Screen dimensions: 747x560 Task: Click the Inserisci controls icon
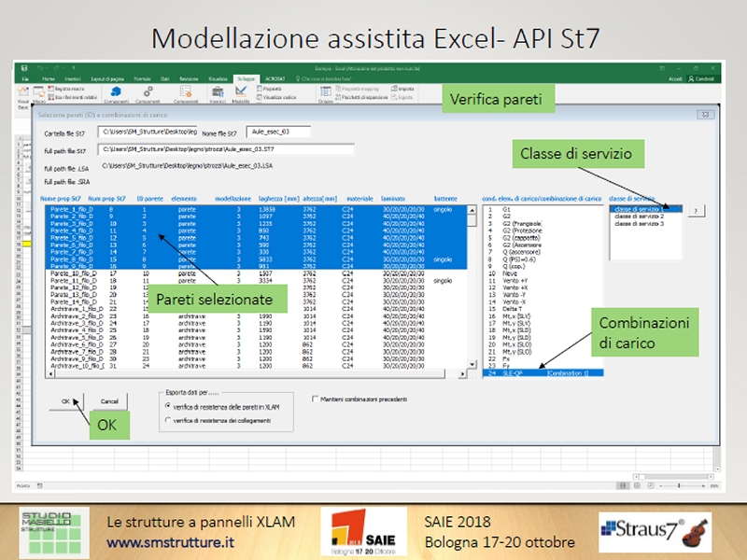217,93
